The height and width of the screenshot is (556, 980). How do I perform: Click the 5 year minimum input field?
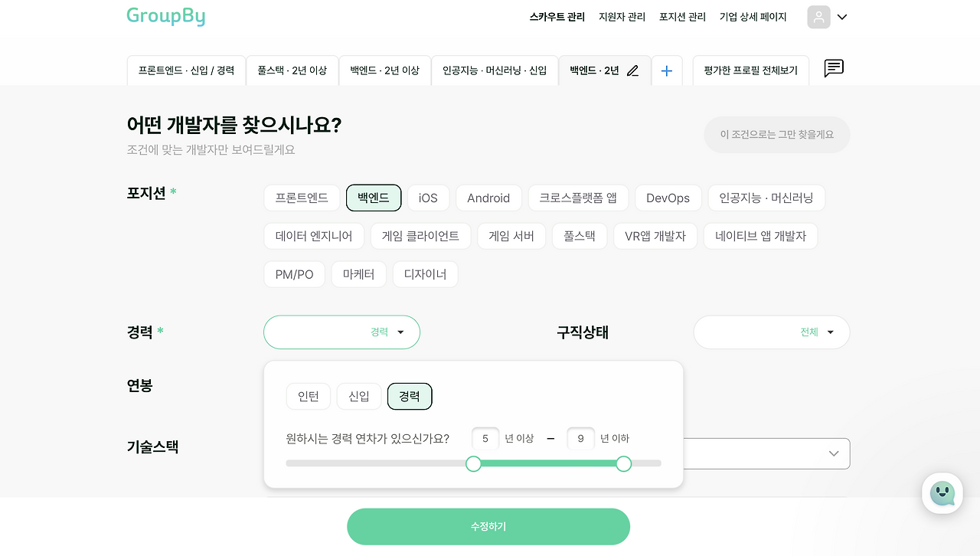point(485,438)
